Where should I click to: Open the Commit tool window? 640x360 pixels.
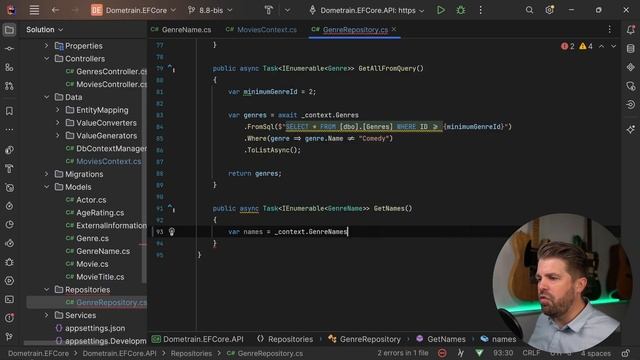[9, 49]
